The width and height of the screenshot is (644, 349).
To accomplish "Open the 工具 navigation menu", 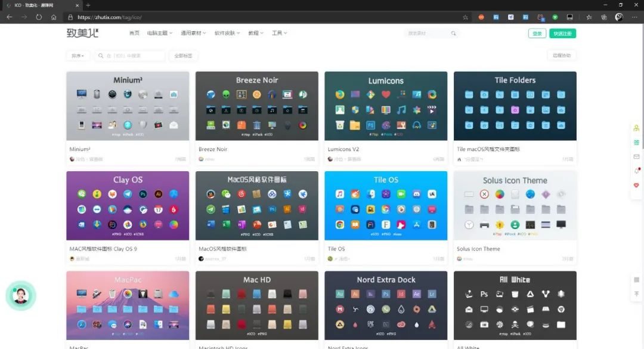I will click(279, 33).
